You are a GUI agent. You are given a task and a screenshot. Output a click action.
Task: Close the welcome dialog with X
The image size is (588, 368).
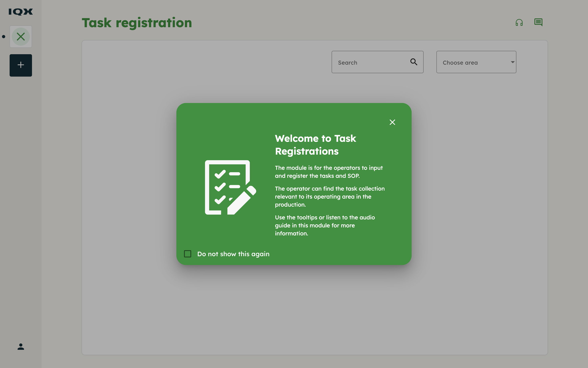[x=392, y=122]
